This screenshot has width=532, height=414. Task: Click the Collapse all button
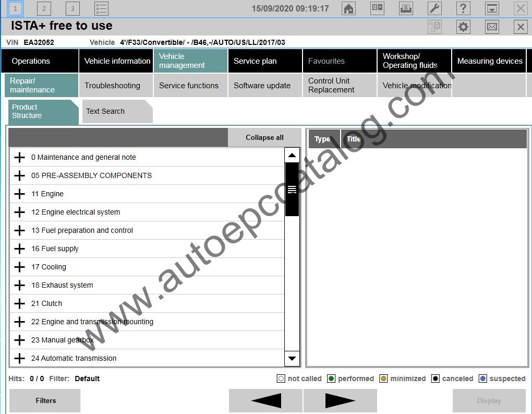pyautogui.click(x=264, y=137)
